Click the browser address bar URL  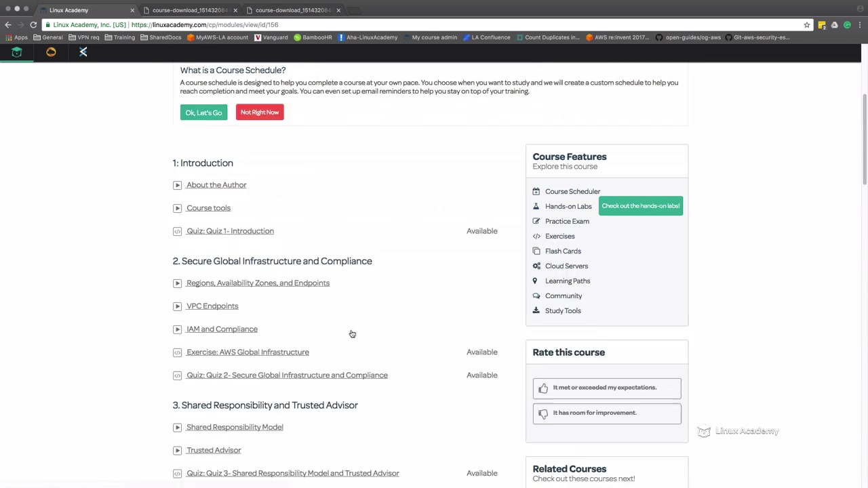(x=205, y=25)
